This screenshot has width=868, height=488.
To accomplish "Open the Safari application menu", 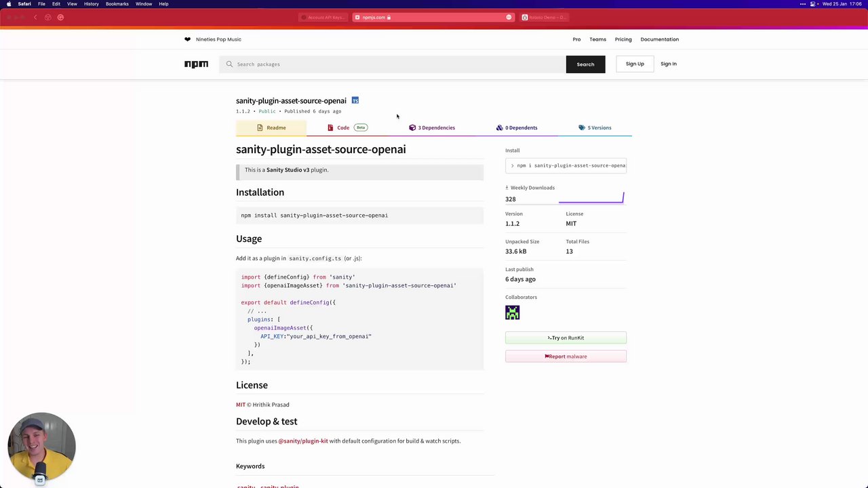I will (x=24, y=4).
